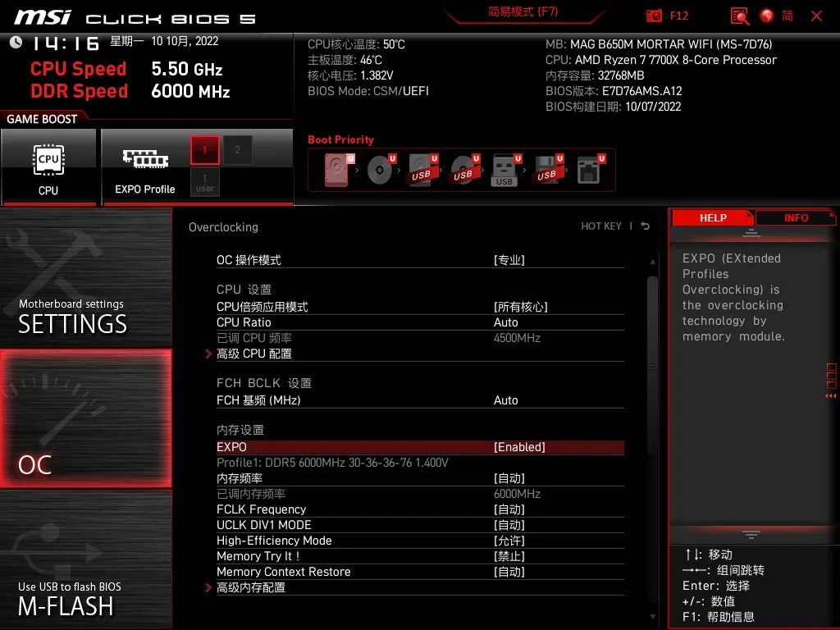Click the help panel top collapse handle
Screen dimensions: 840x630
point(751,233)
